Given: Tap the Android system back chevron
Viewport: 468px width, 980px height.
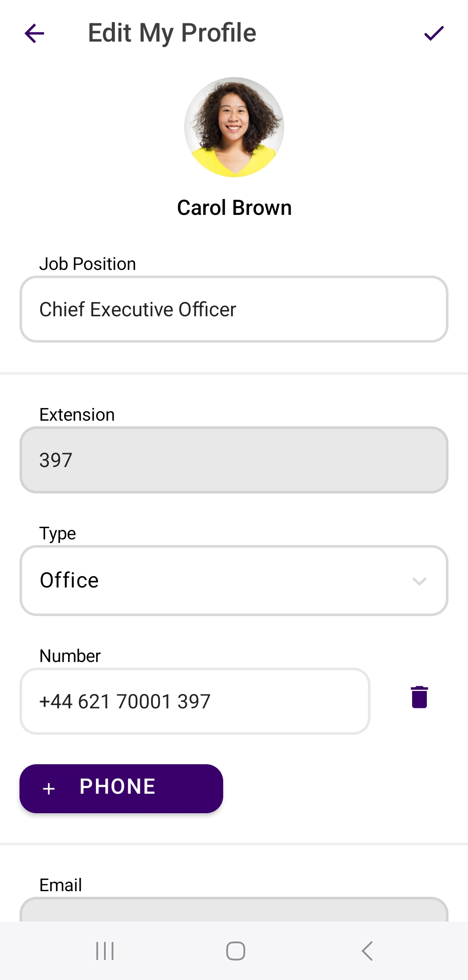Looking at the screenshot, I should pyautogui.click(x=367, y=951).
